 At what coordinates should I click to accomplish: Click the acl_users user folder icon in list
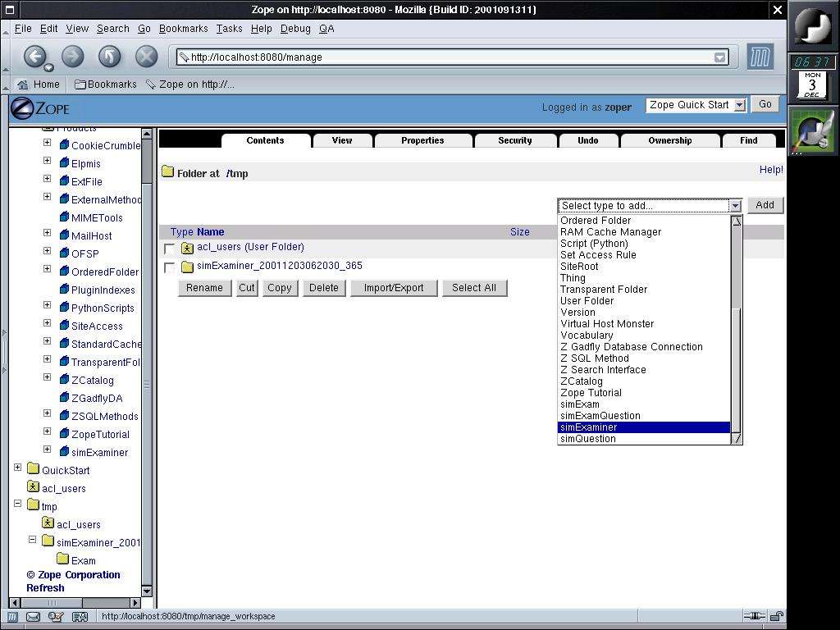(187, 248)
